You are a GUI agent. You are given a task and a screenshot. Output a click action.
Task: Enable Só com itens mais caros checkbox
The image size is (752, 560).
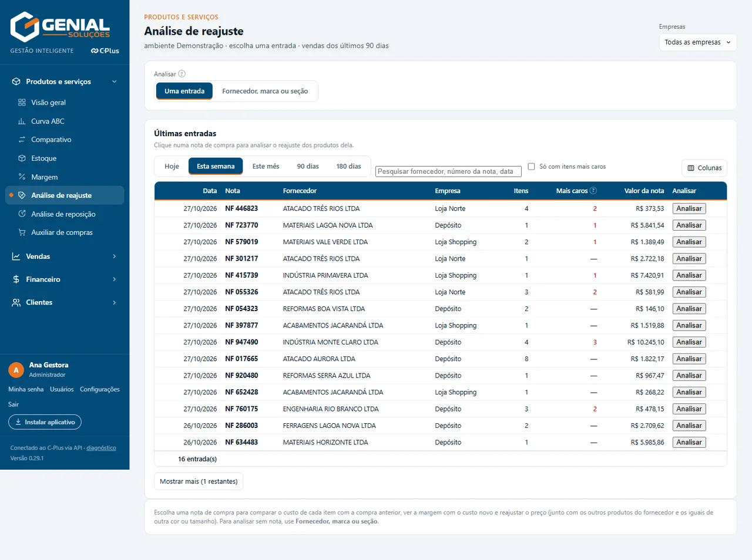click(x=531, y=167)
